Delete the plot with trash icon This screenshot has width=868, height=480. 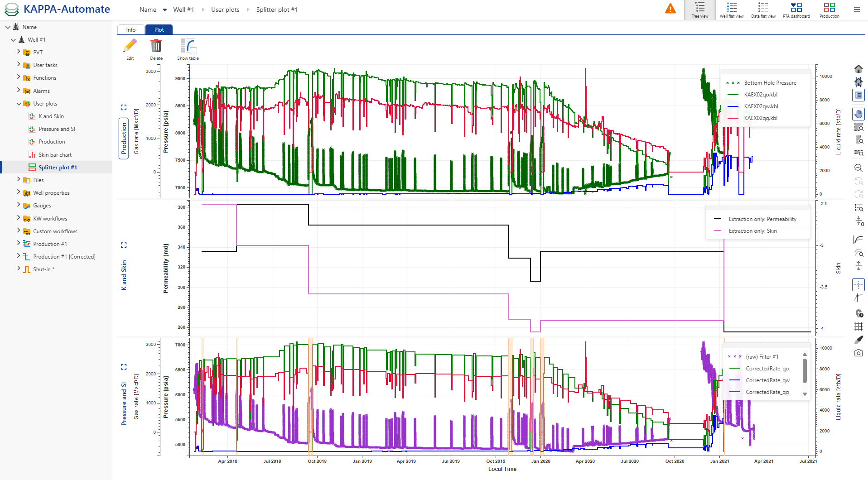(x=156, y=49)
